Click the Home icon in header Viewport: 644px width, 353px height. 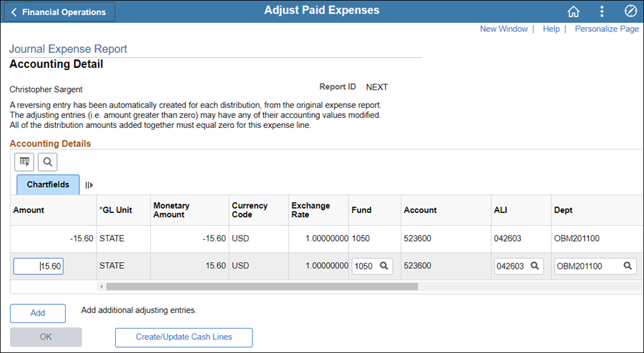tap(573, 11)
